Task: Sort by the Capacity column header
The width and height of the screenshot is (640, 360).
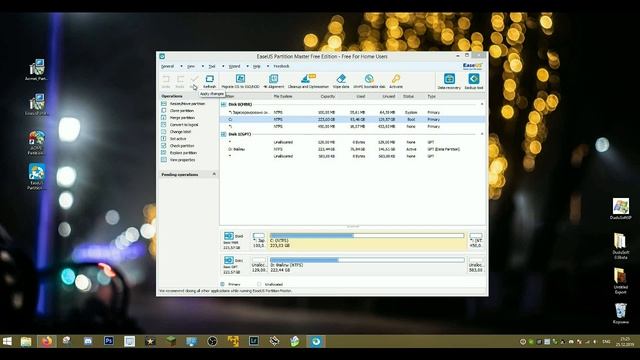Action: pyautogui.click(x=328, y=96)
